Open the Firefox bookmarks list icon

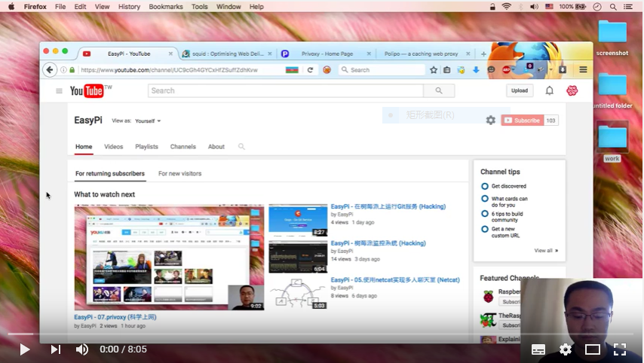[x=447, y=70]
